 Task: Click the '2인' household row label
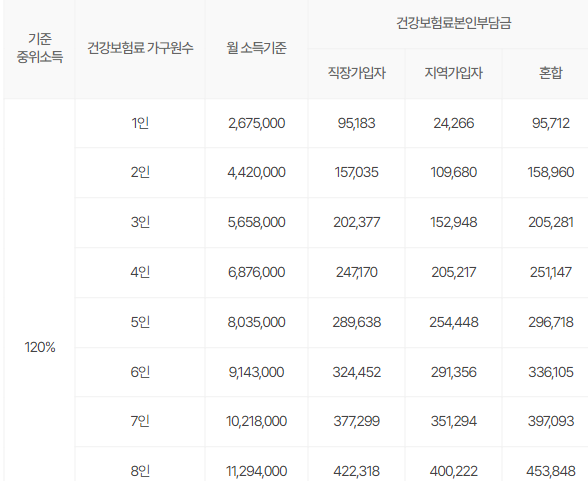click(140, 172)
